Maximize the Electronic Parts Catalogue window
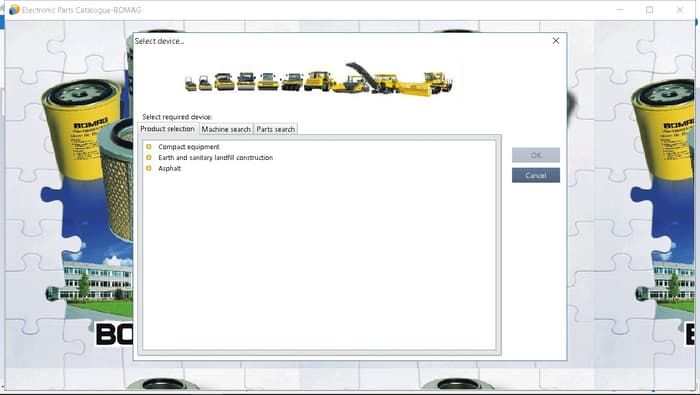The width and height of the screenshot is (700, 395). 650,9
